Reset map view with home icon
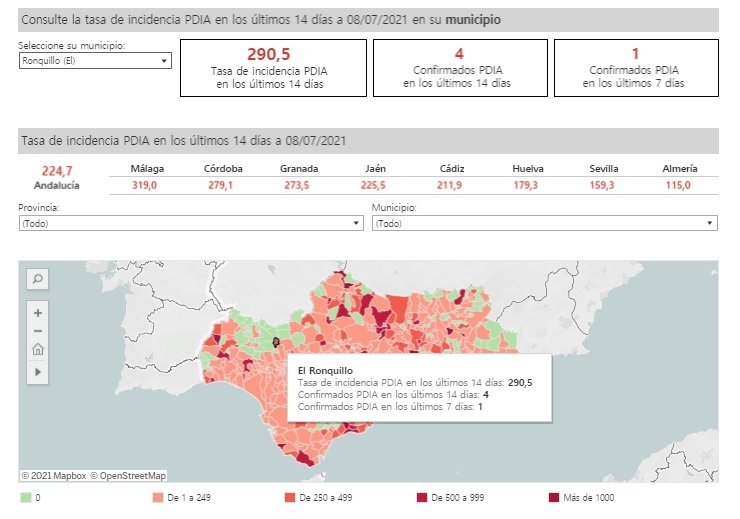Image resolution: width=740 pixels, height=519 pixels. (x=37, y=350)
